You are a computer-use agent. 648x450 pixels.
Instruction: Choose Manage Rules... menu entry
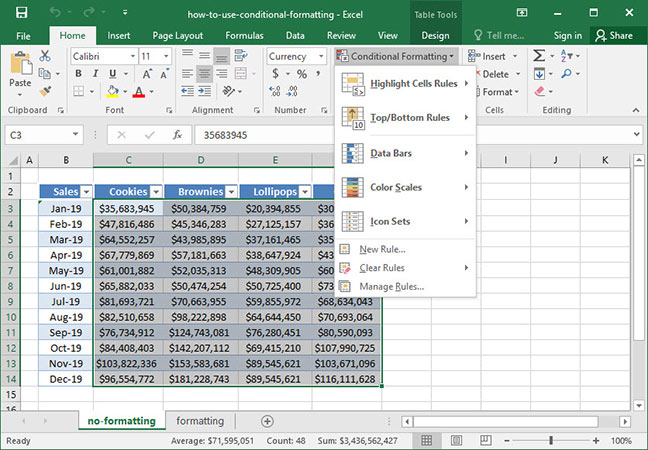(405, 286)
